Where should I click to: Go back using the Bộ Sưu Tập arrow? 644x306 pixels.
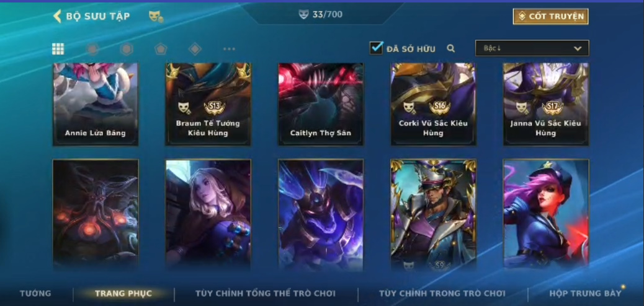click(x=57, y=16)
